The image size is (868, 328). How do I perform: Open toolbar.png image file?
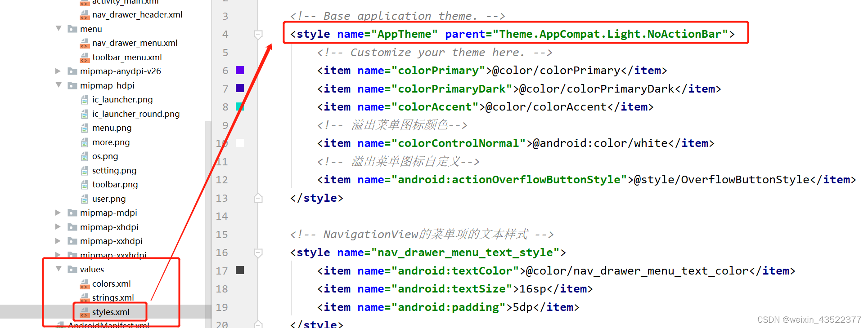[x=115, y=185]
